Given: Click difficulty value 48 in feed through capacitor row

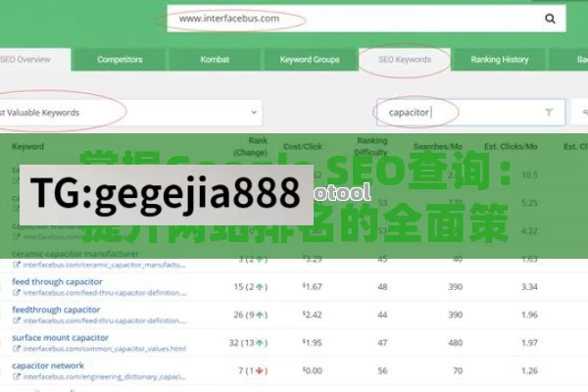Looking at the screenshot, I should click(x=382, y=287).
